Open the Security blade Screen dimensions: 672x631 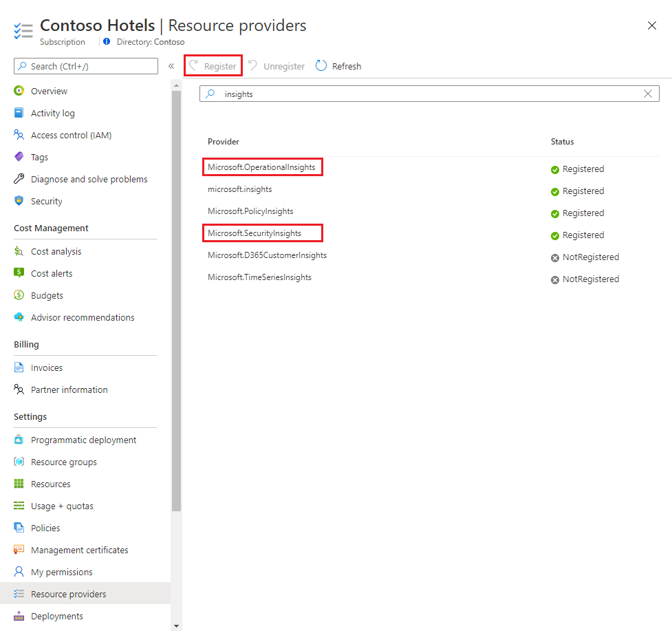click(x=47, y=201)
